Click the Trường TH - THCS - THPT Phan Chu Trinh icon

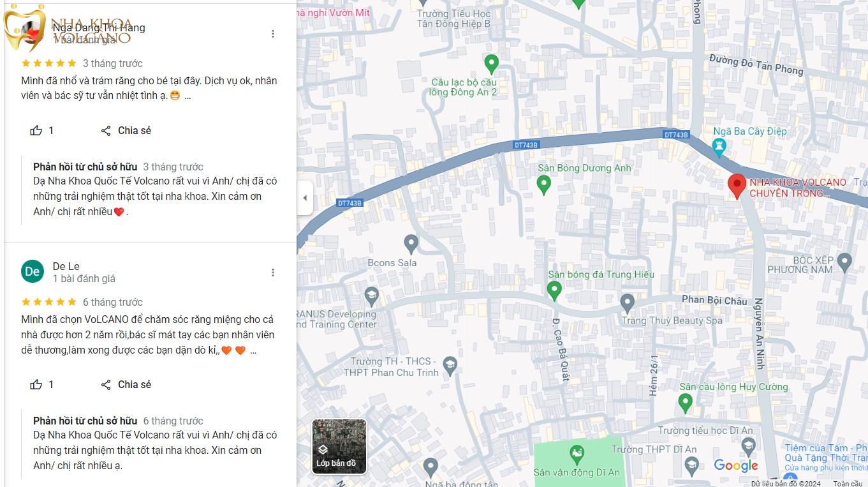(450, 366)
